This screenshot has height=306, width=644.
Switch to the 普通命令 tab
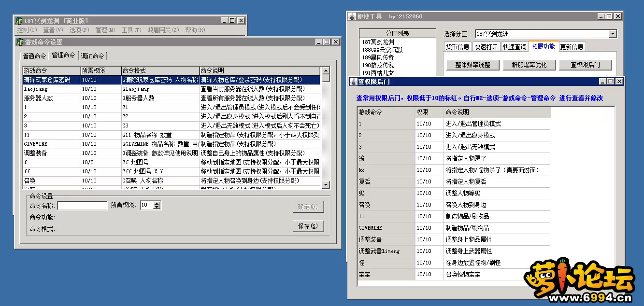35,56
